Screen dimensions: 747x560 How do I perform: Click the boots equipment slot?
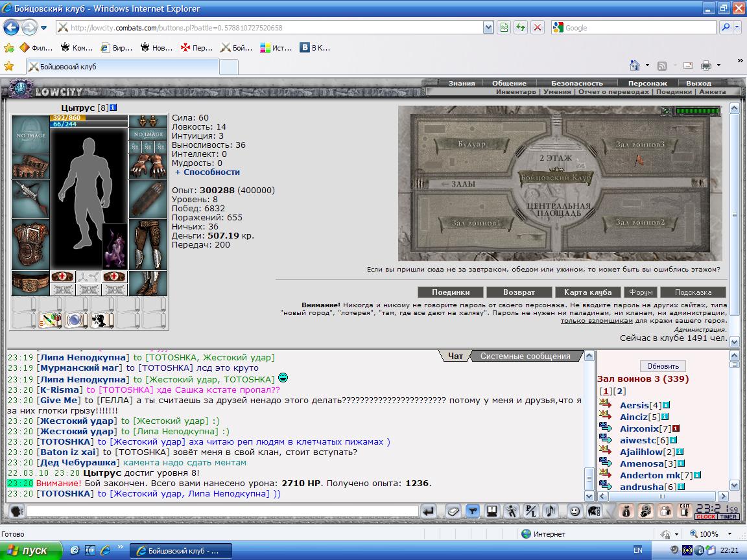(148, 283)
